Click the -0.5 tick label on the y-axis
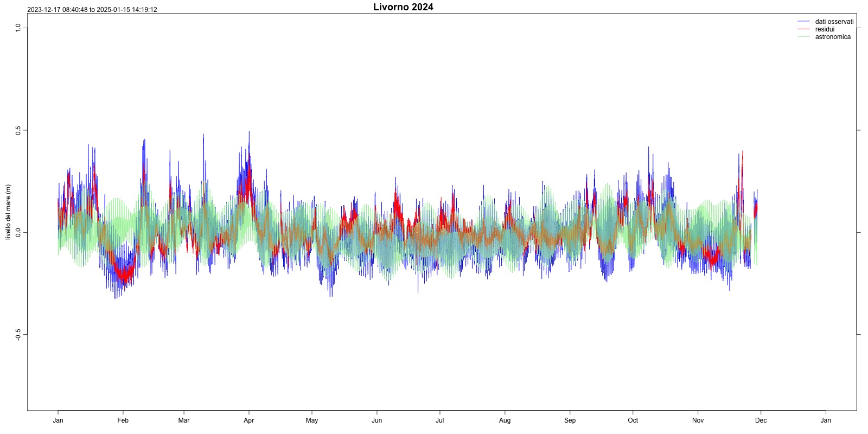The image size is (868, 434). 18,335
